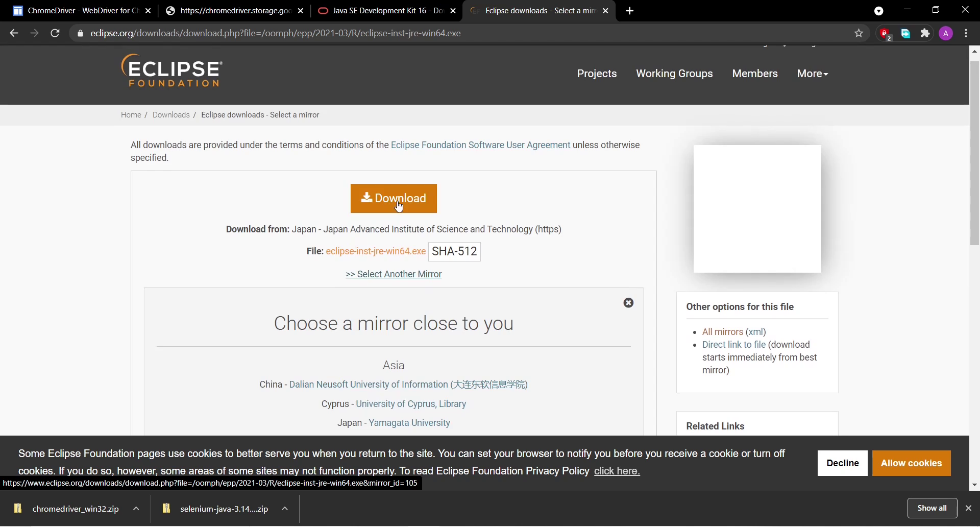
Task: Click Show all downloads button
Action: (x=932, y=508)
